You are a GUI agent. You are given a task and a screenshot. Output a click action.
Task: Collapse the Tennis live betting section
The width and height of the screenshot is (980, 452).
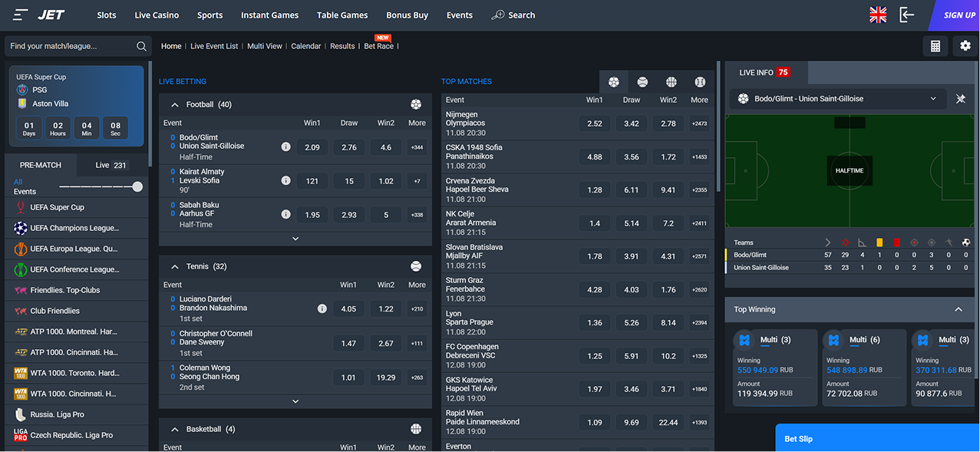click(175, 266)
